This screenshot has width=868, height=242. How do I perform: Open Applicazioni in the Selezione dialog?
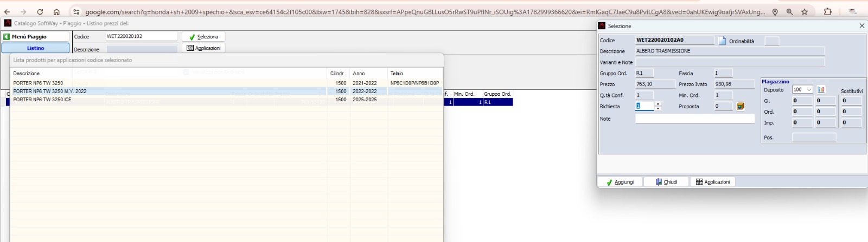click(x=713, y=182)
